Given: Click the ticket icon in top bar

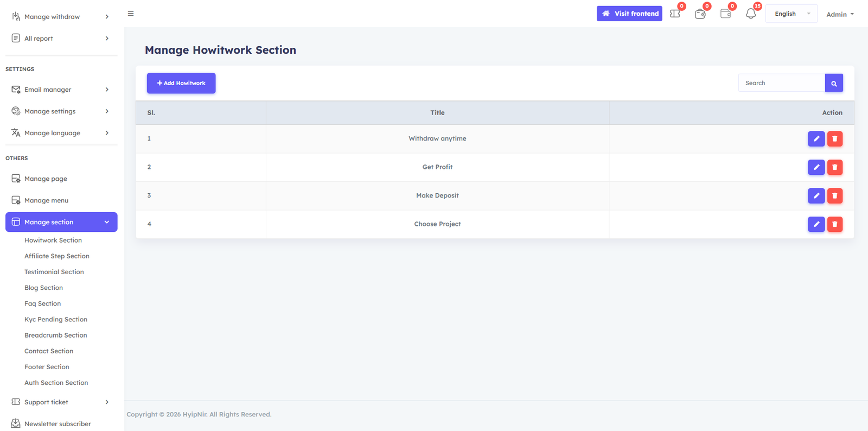Looking at the screenshot, I should click(675, 14).
